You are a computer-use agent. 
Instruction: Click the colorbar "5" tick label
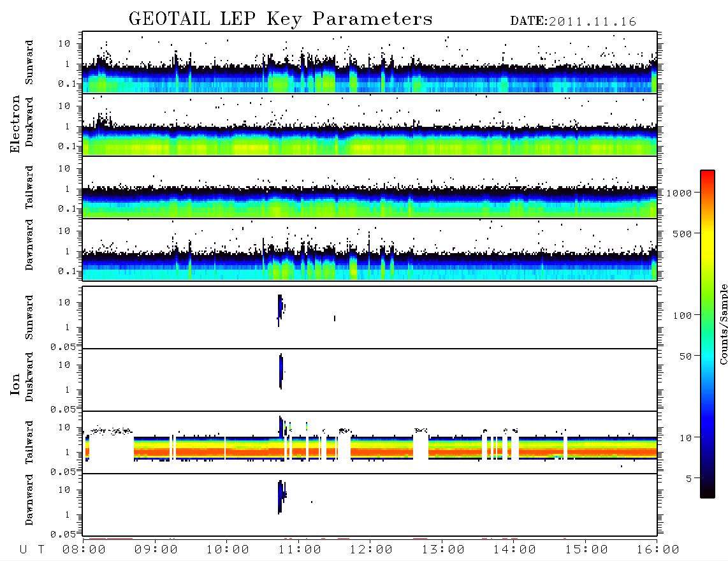coord(689,479)
